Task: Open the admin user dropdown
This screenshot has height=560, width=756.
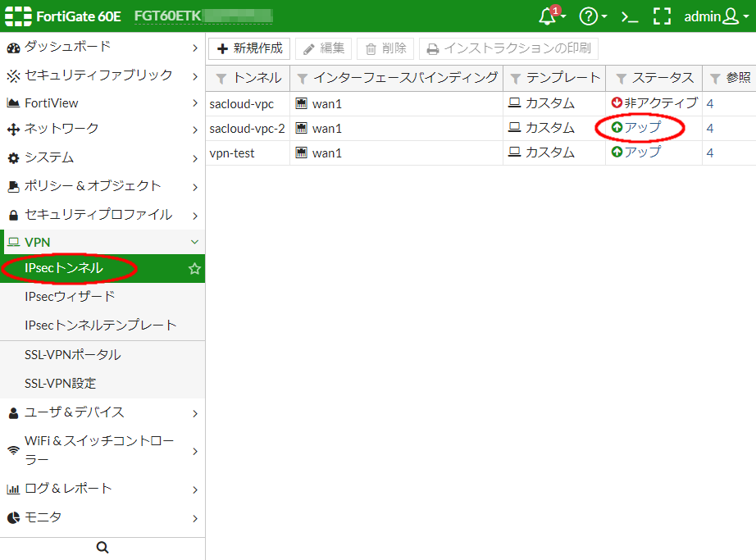Action: (x=711, y=16)
